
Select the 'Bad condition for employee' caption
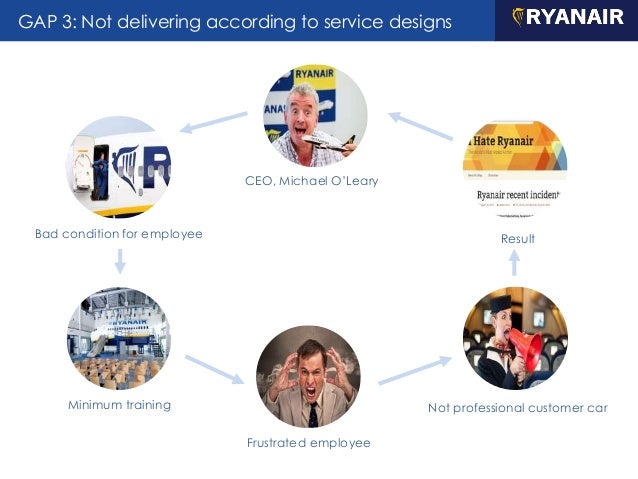[x=119, y=234]
